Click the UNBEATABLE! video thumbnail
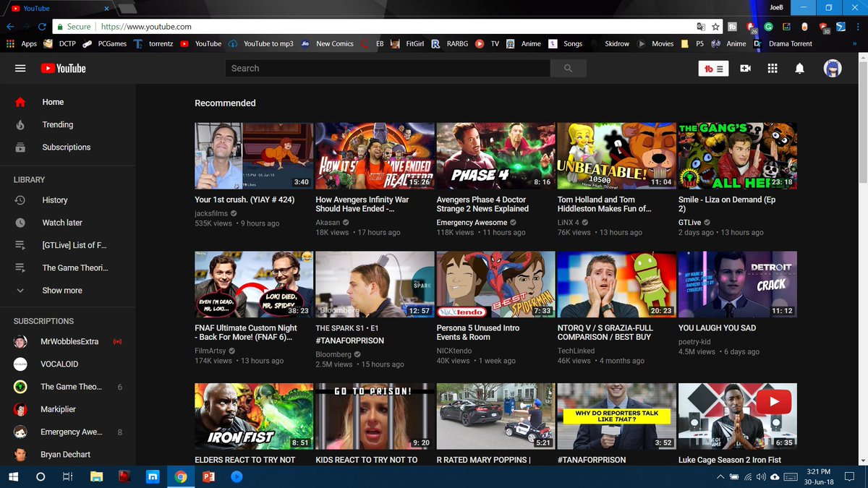This screenshot has height=488, width=868. [x=616, y=156]
